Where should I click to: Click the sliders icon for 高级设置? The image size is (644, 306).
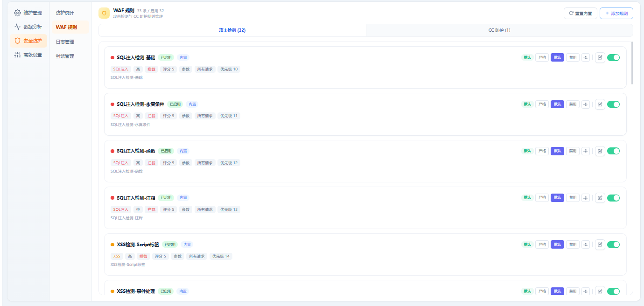tap(17, 55)
